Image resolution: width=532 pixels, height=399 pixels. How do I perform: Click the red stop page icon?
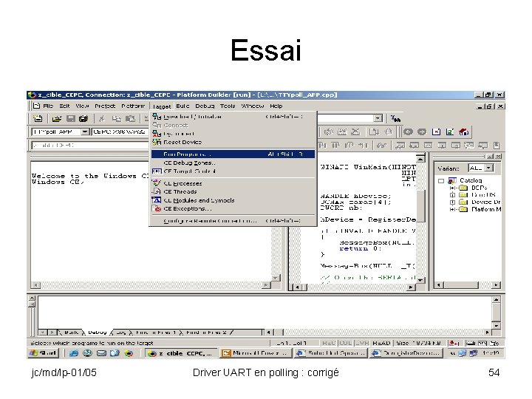tap(437, 132)
